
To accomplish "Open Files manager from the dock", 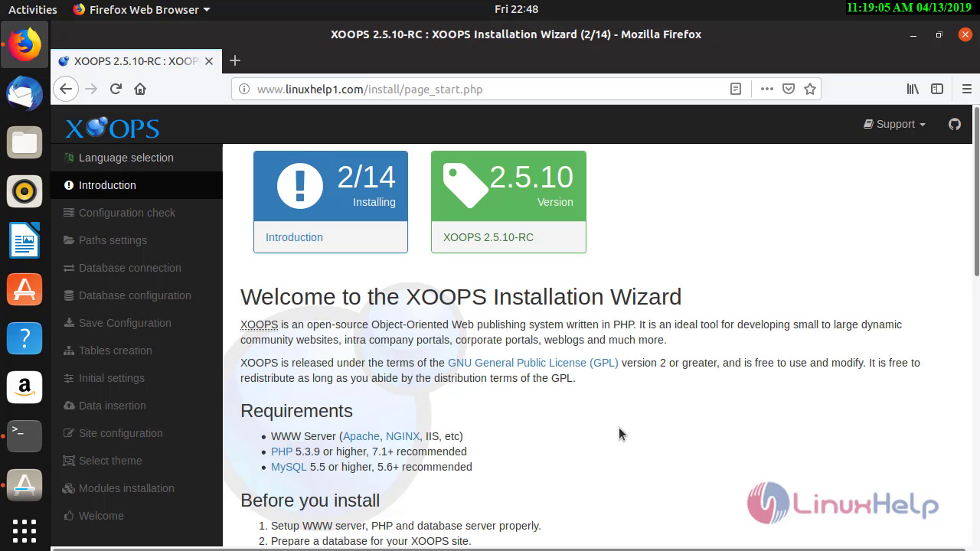I will coord(24,143).
